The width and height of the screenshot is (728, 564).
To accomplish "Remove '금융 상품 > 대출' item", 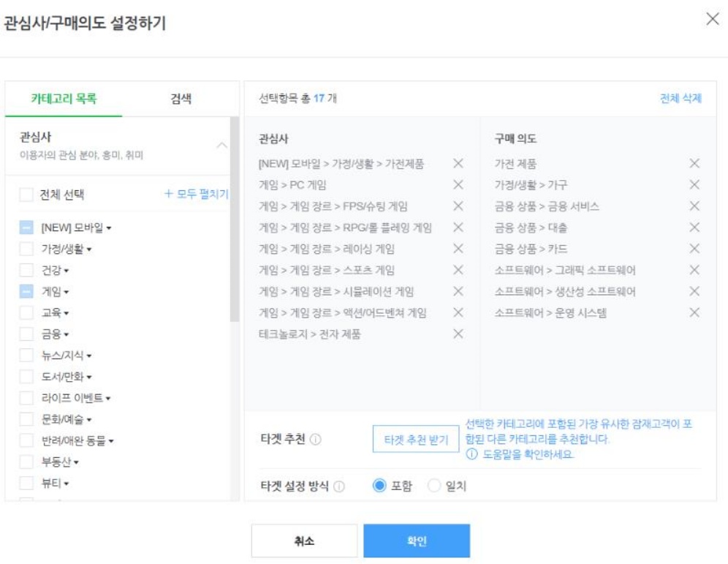I will coord(694,228).
